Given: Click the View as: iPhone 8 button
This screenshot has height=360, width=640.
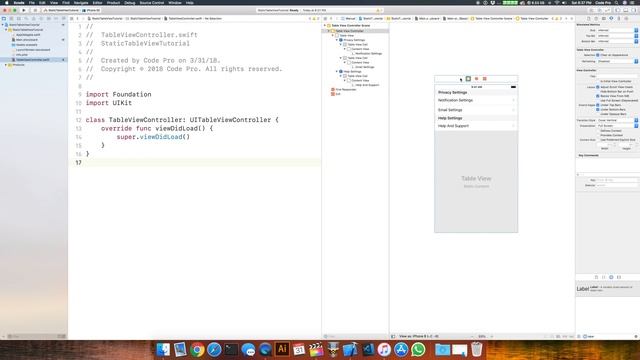Looking at the screenshot, I should click(419, 336).
